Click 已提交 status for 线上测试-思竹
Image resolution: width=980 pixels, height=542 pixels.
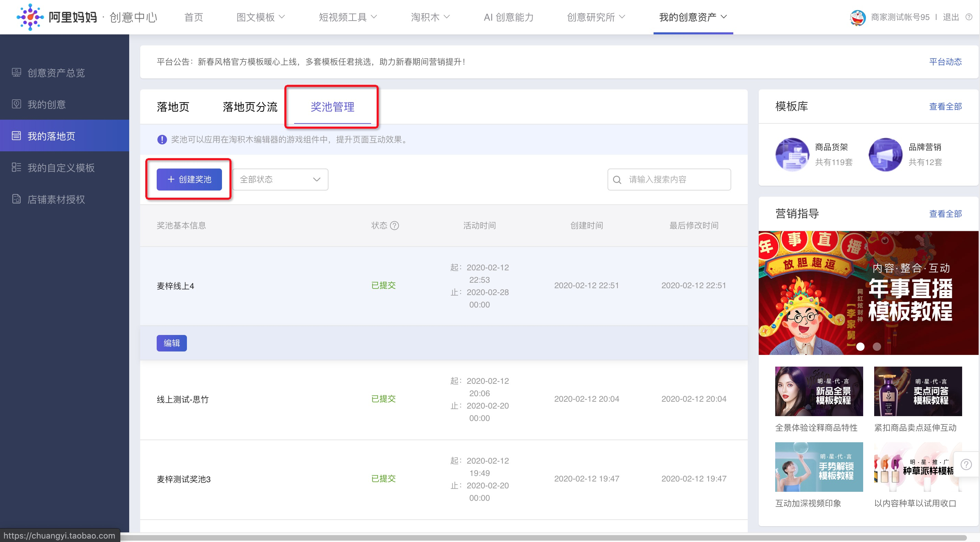click(383, 399)
